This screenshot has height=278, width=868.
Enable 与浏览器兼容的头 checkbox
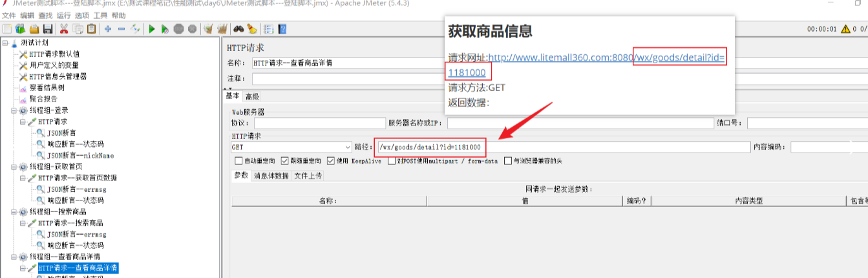[x=508, y=161]
